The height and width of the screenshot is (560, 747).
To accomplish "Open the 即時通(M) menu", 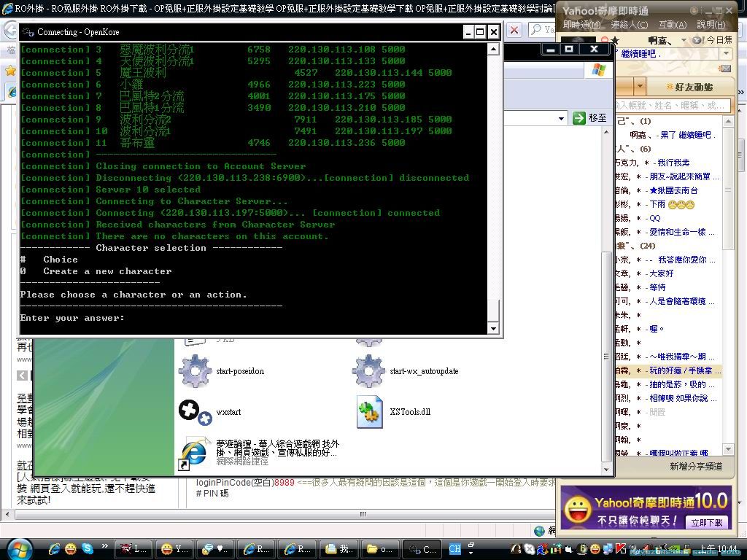I will [581, 25].
